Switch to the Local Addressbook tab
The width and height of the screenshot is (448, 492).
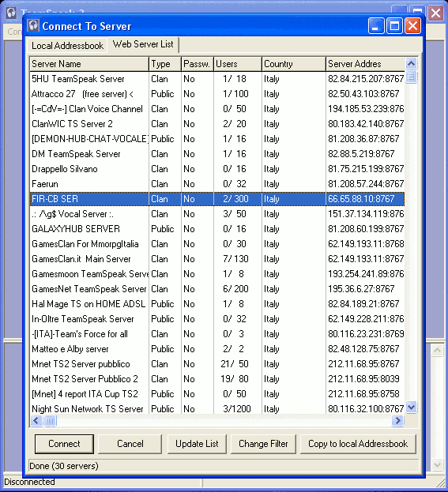click(x=67, y=46)
